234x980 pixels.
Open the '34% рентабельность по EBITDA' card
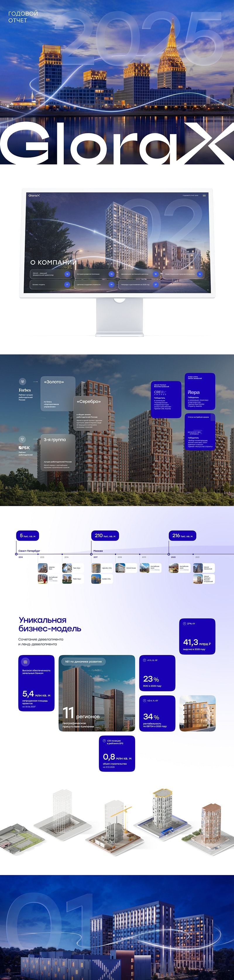[157, 713]
